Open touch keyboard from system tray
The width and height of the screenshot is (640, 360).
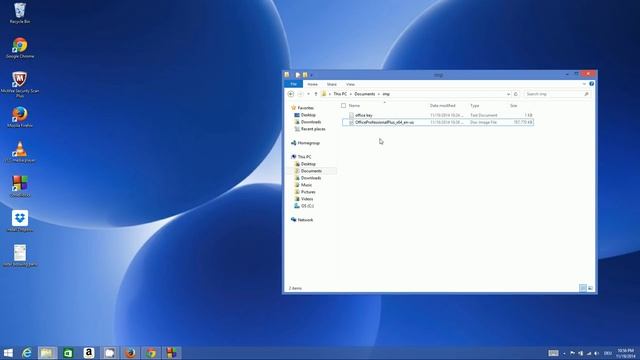553,353
